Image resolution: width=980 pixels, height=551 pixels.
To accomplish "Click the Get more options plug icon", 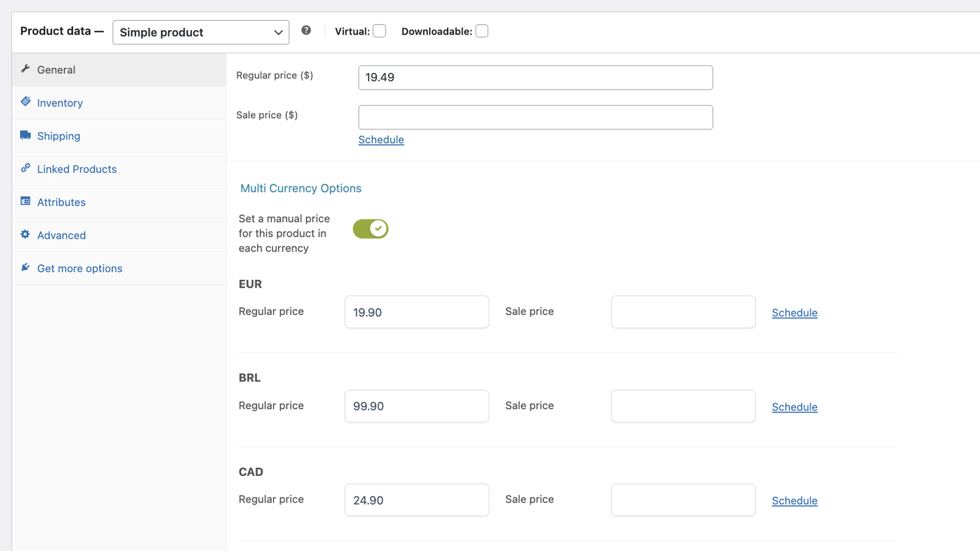I will (25, 267).
